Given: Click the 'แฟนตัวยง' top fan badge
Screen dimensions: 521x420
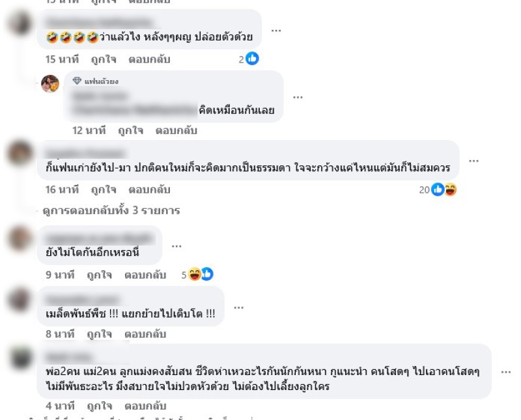Looking at the screenshot, I should pos(96,81).
